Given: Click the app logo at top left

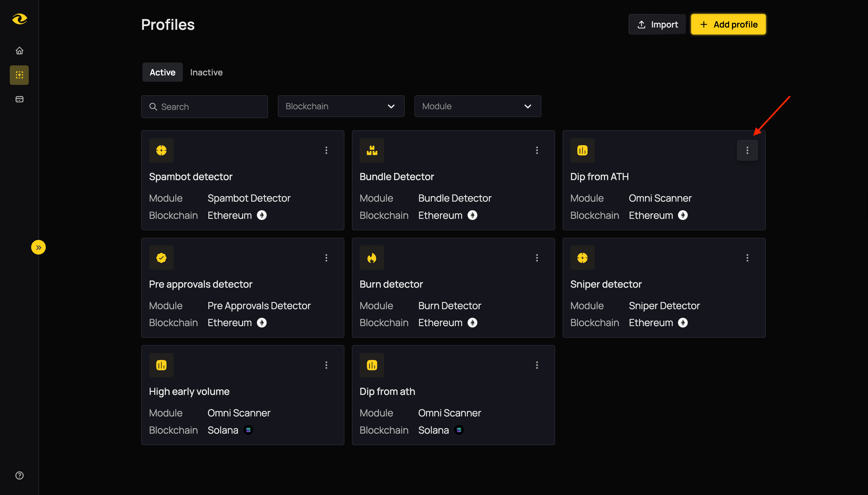Looking at the screenshot, I should point(20,19).
